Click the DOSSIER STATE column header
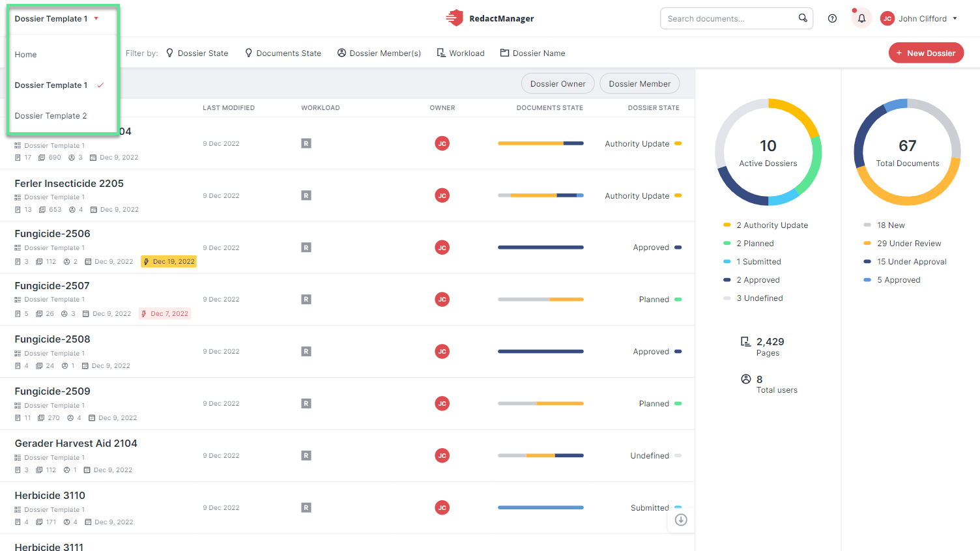 tap(654, 108)
